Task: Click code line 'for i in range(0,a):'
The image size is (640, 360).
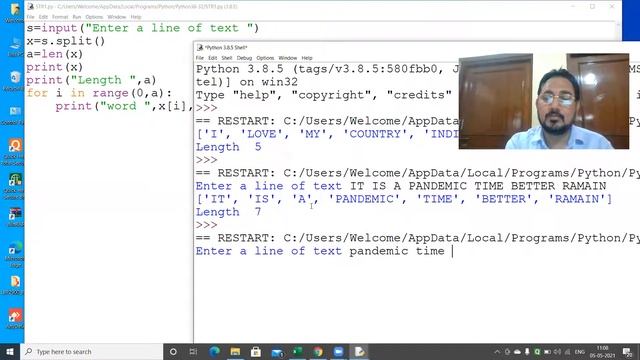Action: 99,93
